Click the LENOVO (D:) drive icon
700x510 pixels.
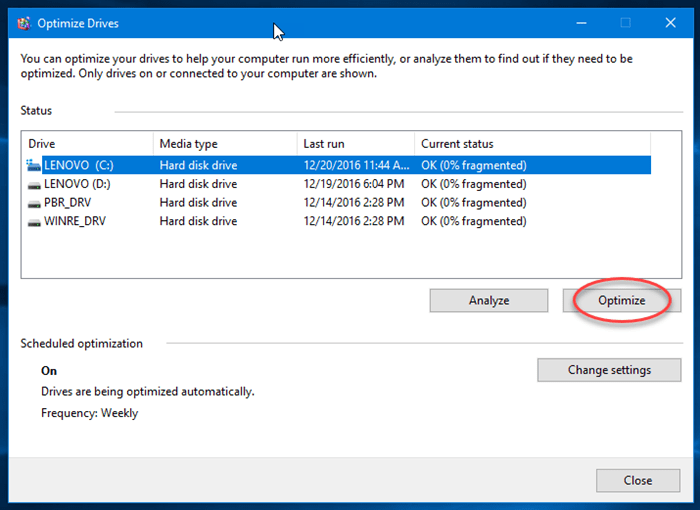point(34,184)
